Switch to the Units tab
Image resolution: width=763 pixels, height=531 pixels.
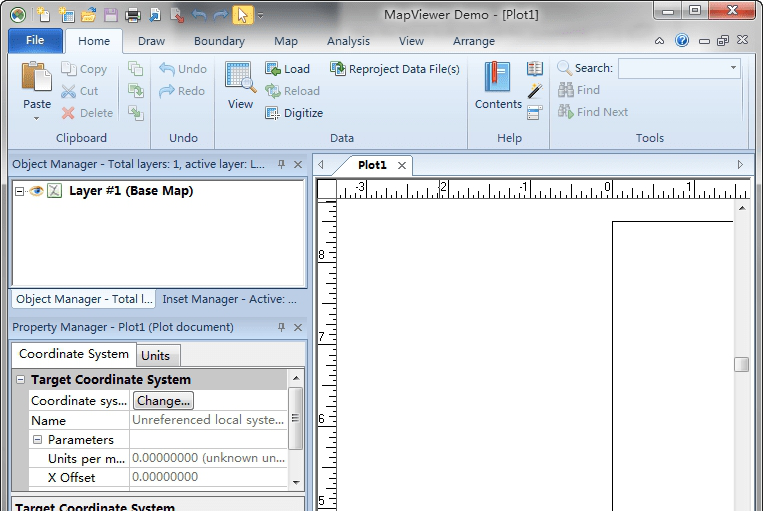coord(155,355)
